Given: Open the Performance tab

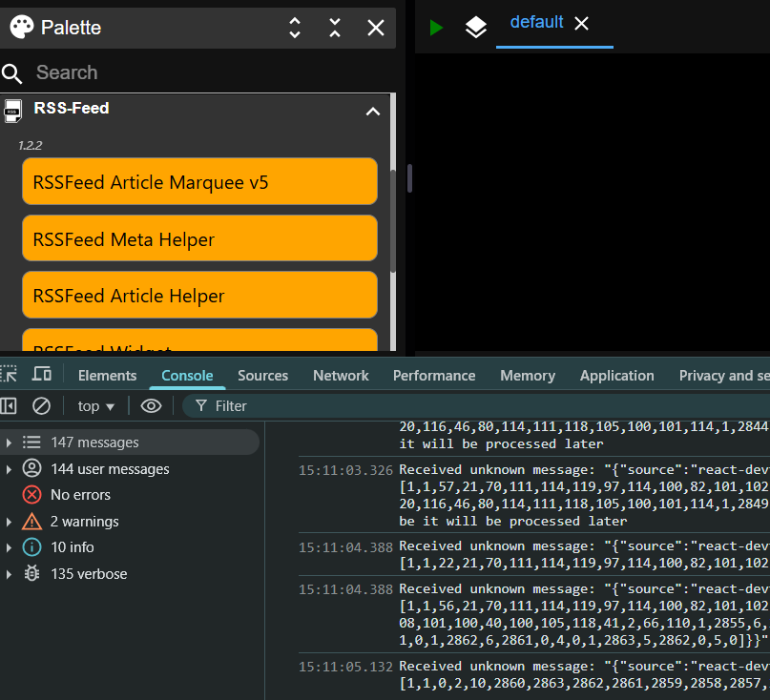Looking at the screenshot, I should coord(434,376).
